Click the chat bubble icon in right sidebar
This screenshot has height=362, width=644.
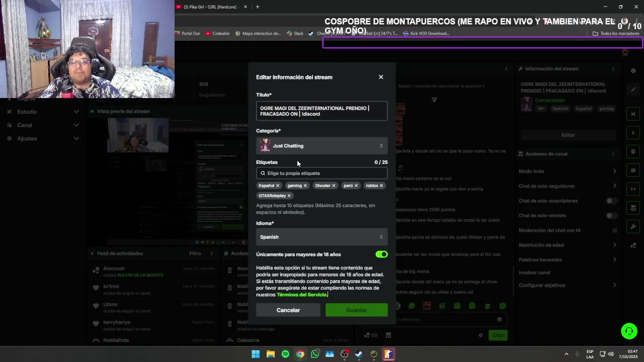(633, 170)
